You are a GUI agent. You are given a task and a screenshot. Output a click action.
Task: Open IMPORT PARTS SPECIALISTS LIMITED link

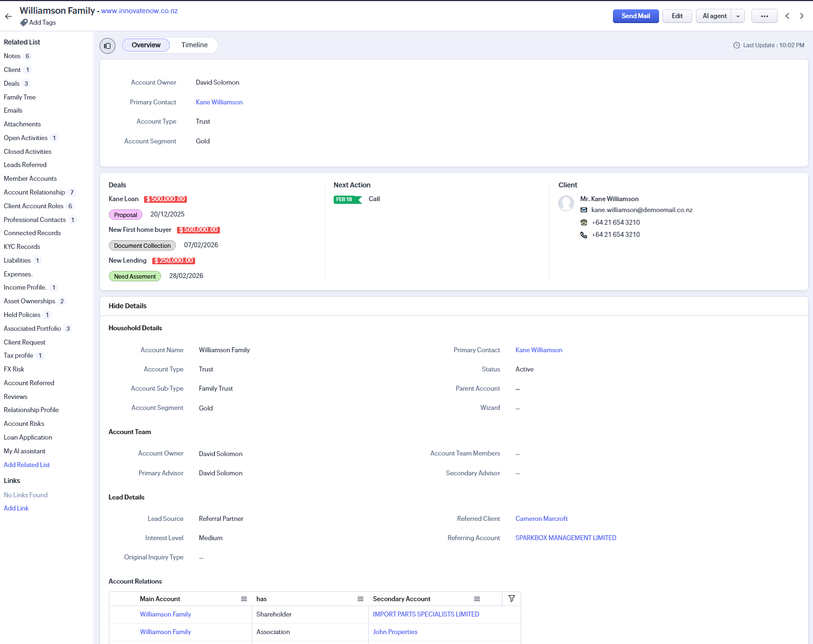[426, 614]
